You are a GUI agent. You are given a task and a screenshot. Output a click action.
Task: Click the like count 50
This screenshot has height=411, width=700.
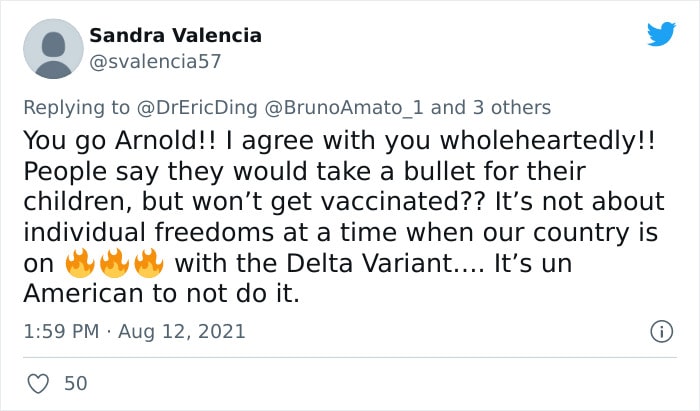tap(75, 383)
